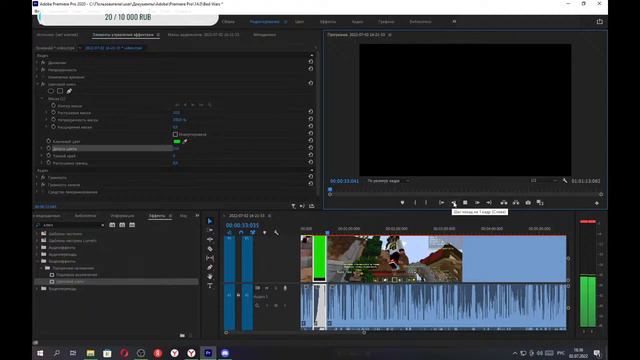Image resolution: width=640 pixels, height=360 pixels.
Task: Expand the Motion effect properties
Action: point(38,63)
